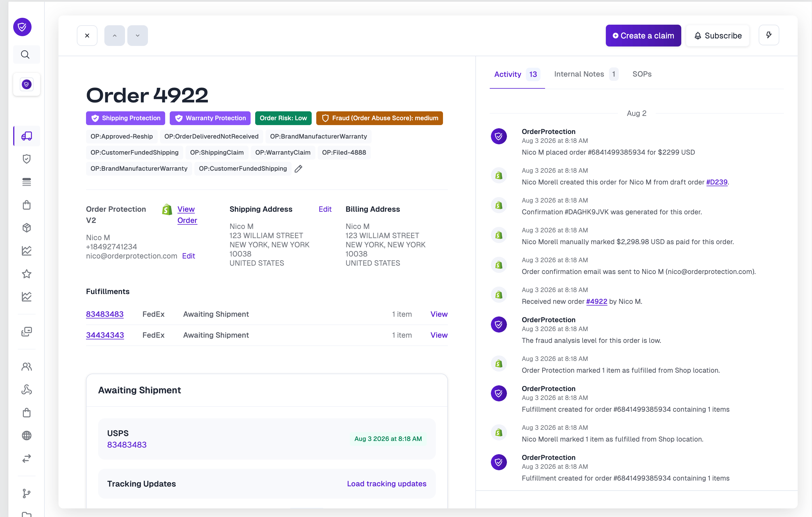Click the OP:WarrantyClaim tag
Screen dimensions: 812x517
tap(283, 153)
